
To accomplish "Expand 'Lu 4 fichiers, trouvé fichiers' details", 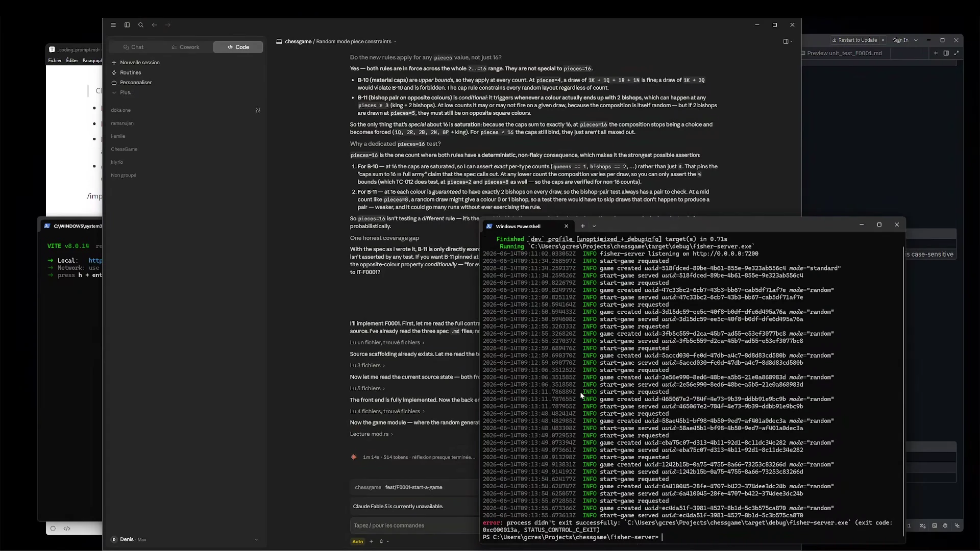I will pos(387,411).
